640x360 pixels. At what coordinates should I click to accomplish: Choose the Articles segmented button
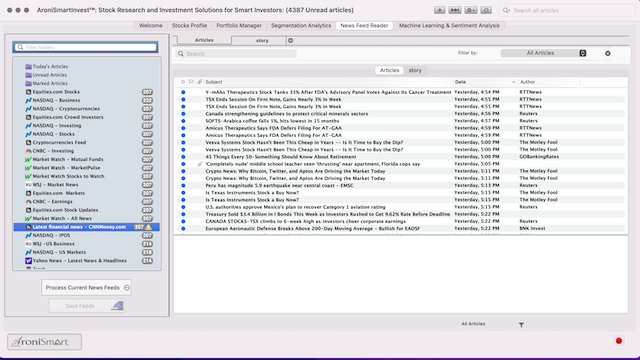tap(389, 70)
